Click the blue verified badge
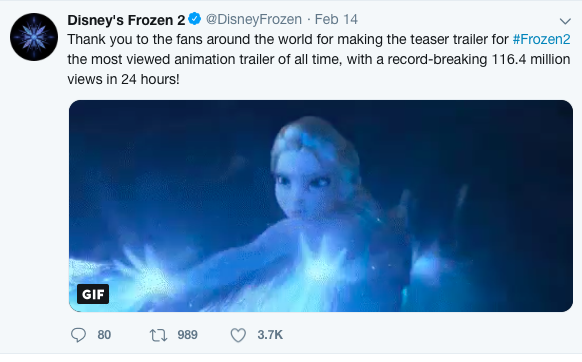The width and height of the screenshot is (582, 362). pyautogui.click(x=194, y=19)
